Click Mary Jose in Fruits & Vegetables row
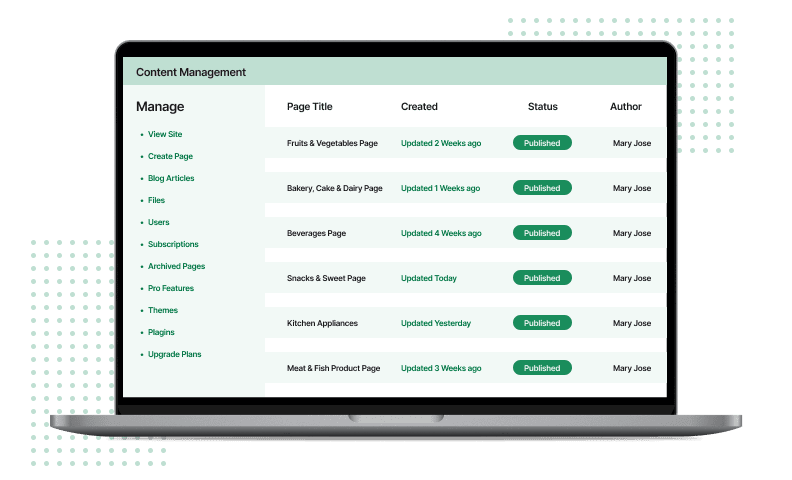The image size is (792, 480). 632,143
